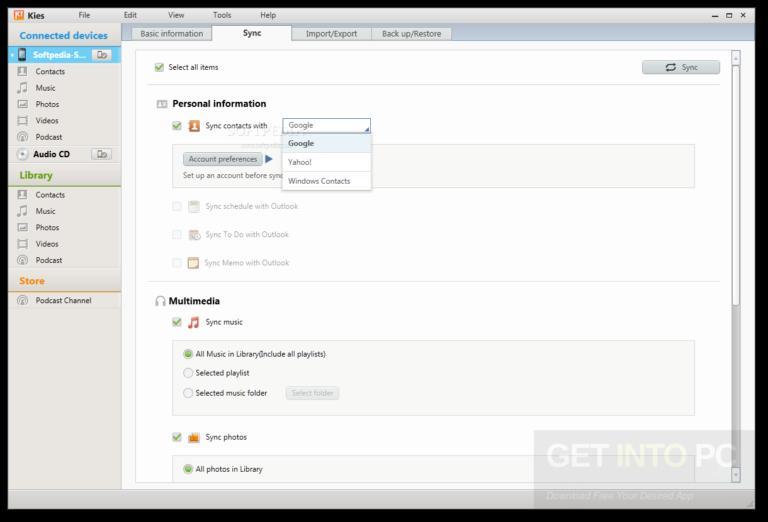768x522 pixels.
Task: Choose the Selected playlist radio option
Action: click(188, 373)
